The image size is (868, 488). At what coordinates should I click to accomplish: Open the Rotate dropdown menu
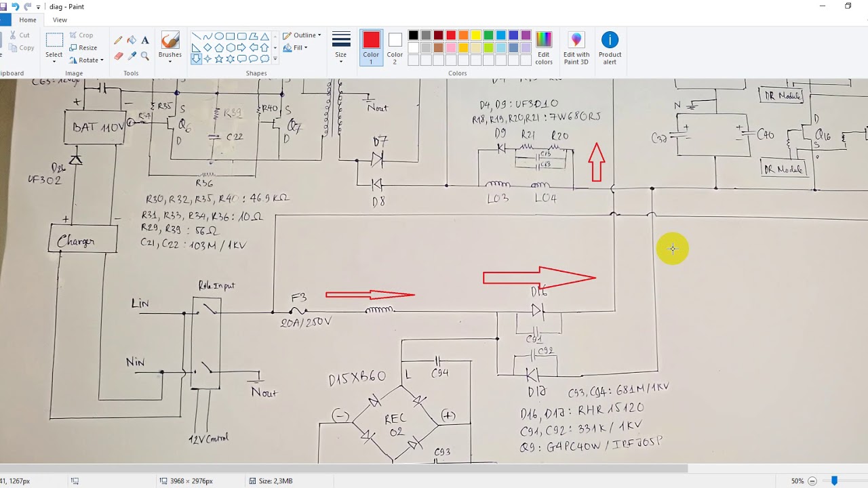(86, 60)
